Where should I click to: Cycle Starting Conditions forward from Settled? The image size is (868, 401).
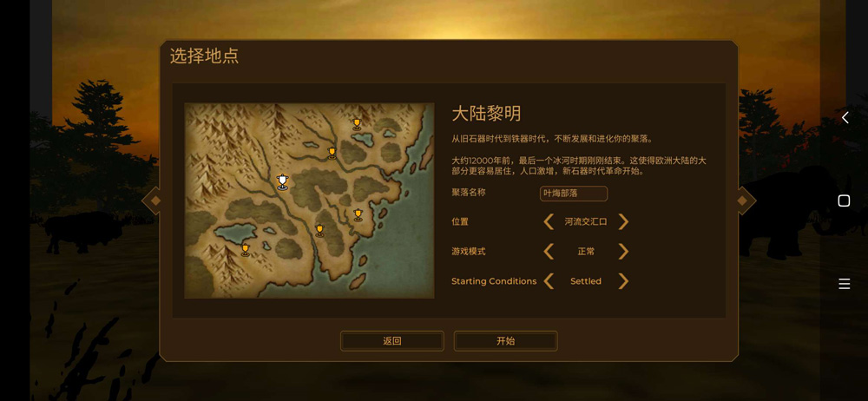point(623,281)
